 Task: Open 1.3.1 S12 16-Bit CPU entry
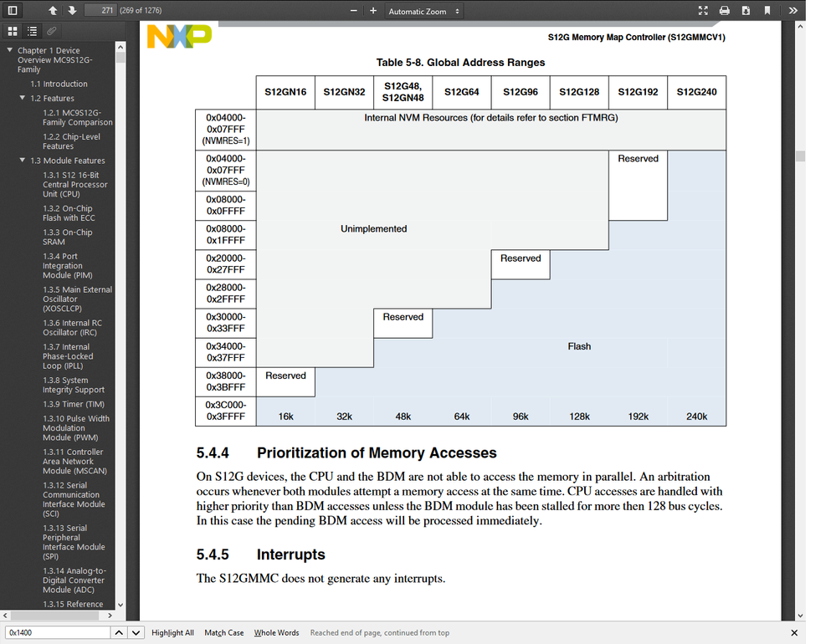(75, 184)
